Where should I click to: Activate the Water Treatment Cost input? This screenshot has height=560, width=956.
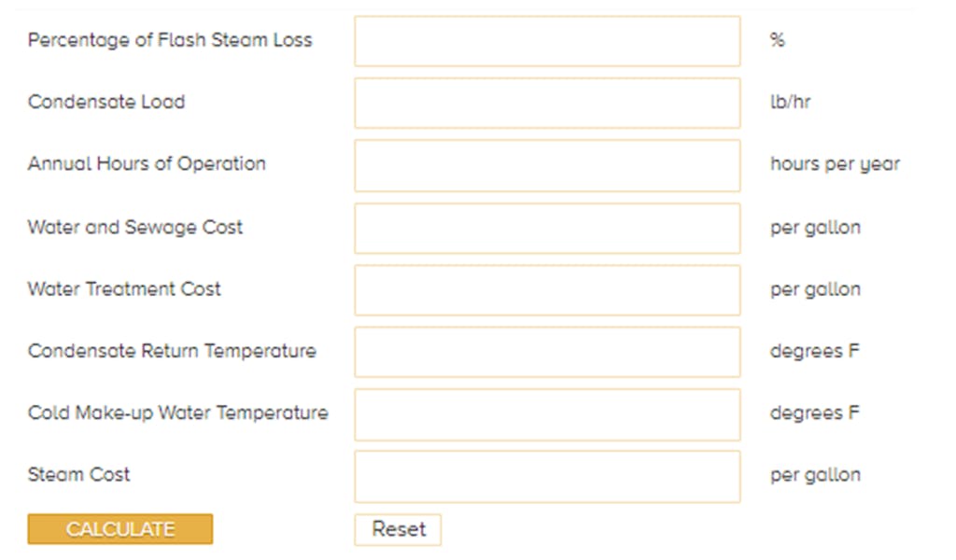(547, 290)
